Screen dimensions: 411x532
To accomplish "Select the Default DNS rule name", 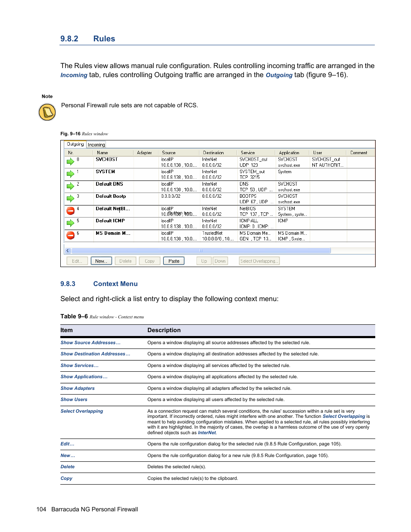I will click(109, 184).
